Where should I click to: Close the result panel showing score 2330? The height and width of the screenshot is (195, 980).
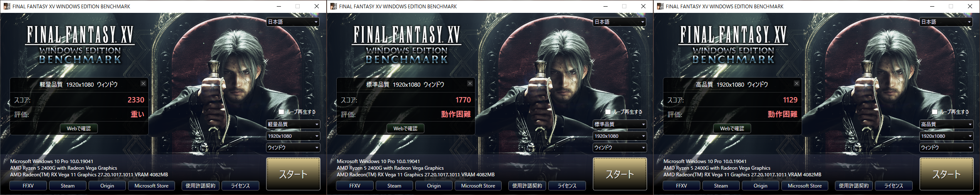143,83
